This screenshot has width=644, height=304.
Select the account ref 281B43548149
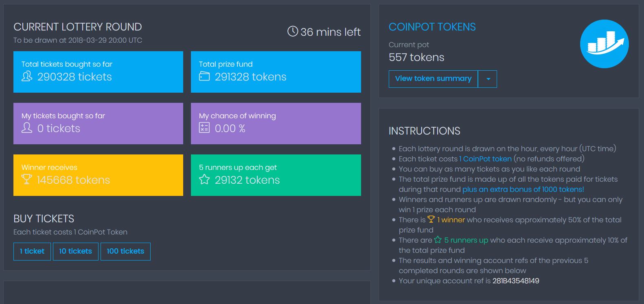(516, 281)
